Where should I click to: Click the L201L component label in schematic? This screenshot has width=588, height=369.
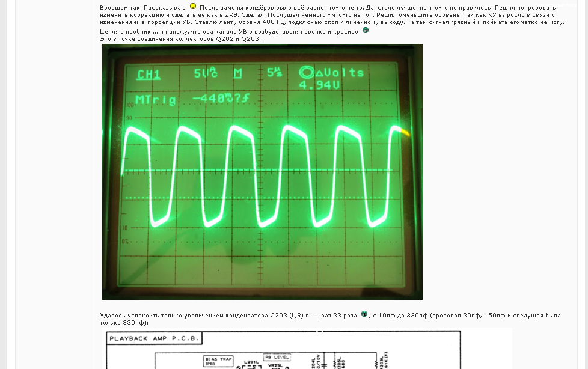[251, 362]
